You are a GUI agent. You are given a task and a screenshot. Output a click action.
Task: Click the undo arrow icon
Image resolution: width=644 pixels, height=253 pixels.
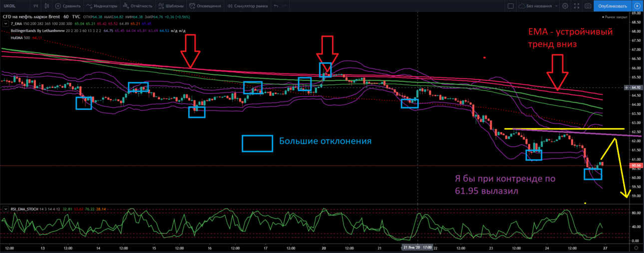click(x=277, y=6)
